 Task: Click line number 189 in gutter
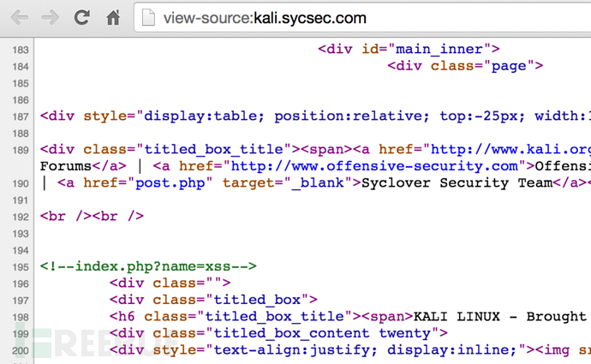tap(21, 150)
